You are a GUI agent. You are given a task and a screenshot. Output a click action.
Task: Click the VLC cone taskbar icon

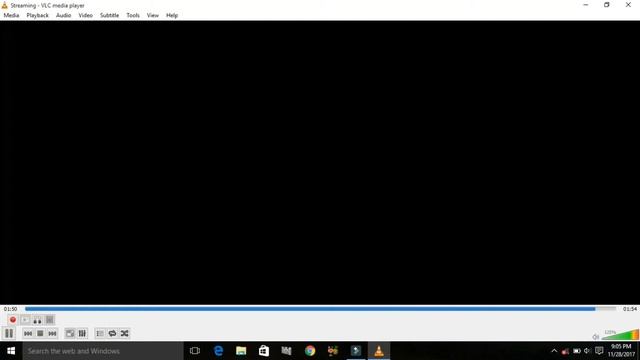click(379, 351)
